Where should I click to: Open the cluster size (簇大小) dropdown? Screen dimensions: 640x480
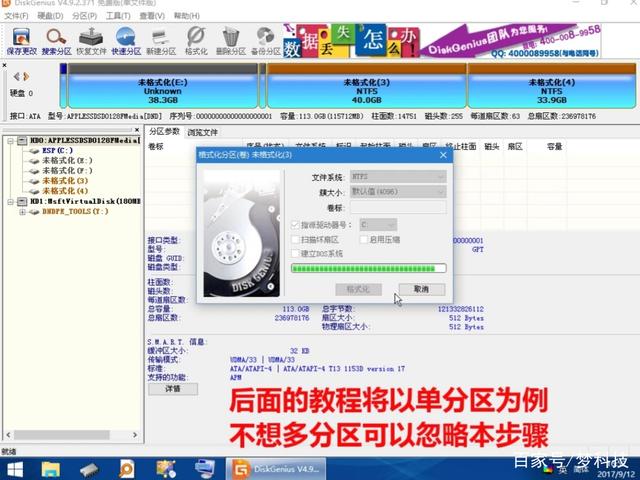(x=398, y=191)
